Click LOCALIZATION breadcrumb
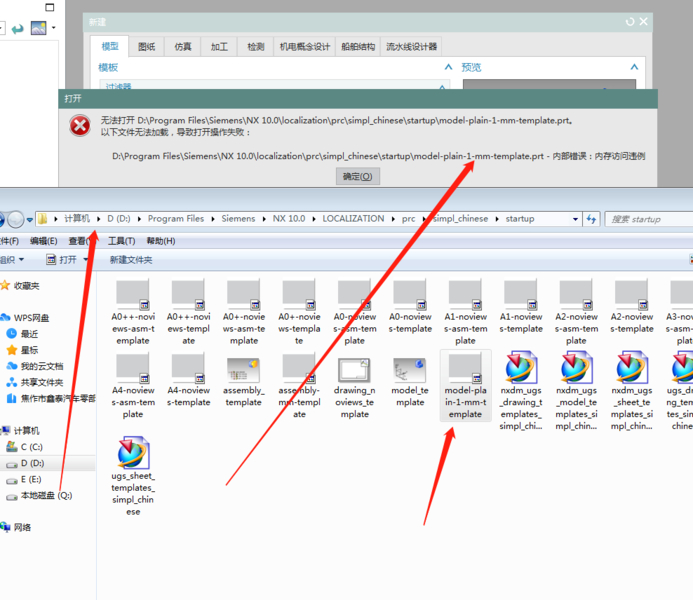The height and width of the screenshot is (600, 693). 353,219
